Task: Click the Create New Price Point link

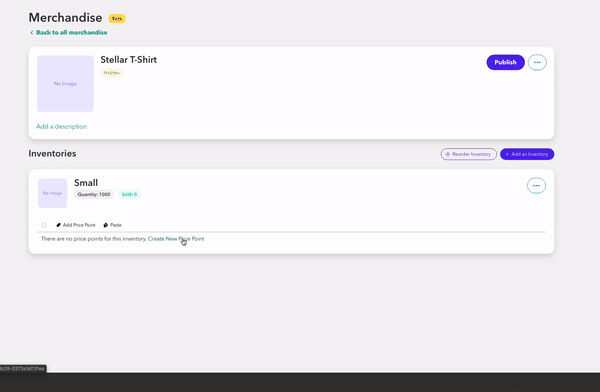Action: 176,239
